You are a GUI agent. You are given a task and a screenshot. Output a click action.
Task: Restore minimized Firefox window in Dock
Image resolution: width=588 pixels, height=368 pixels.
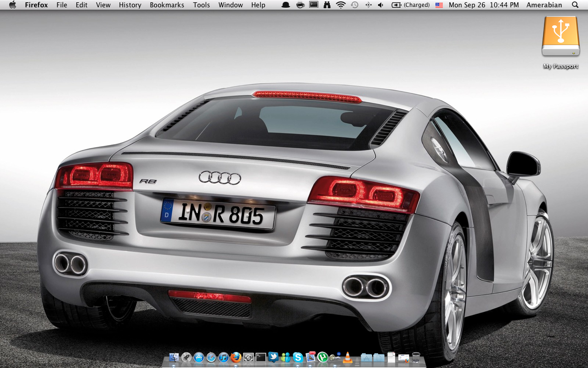coord(404,357)
